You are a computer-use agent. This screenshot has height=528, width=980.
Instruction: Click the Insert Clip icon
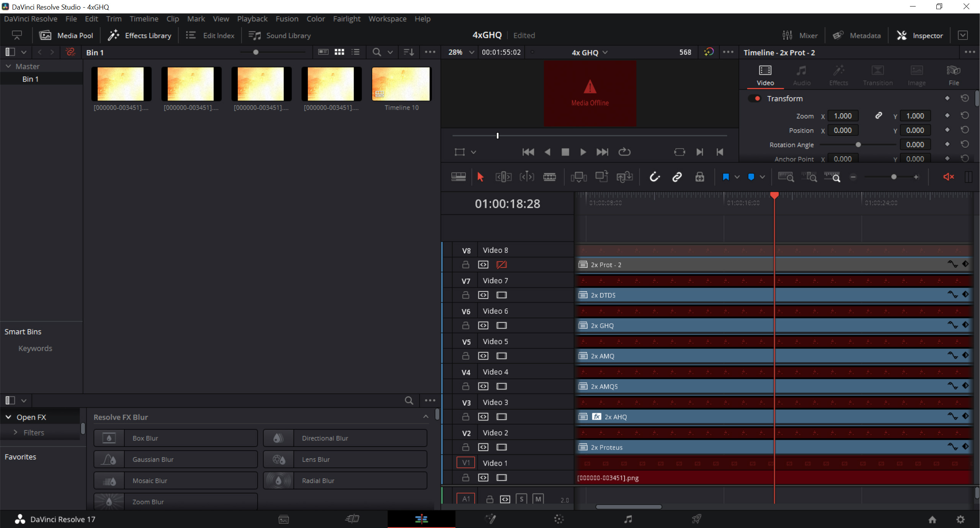click(578, 177)
